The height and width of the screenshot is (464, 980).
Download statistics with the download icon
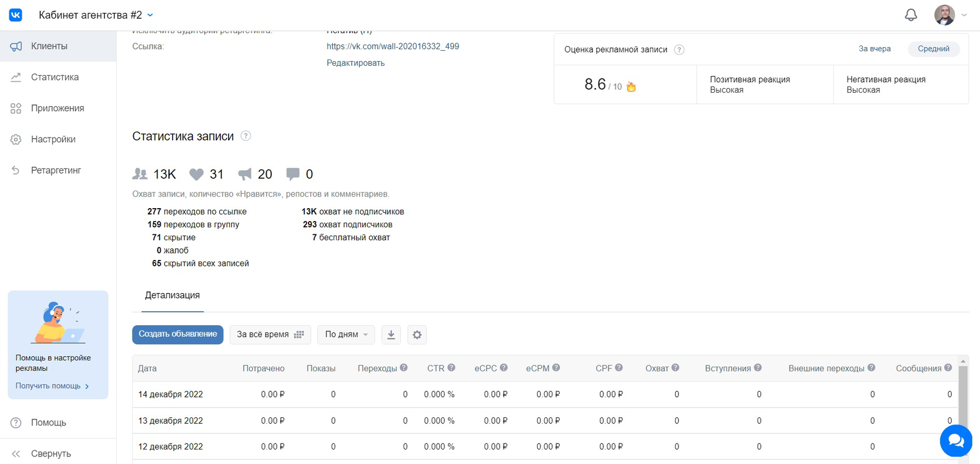(391, 335)
